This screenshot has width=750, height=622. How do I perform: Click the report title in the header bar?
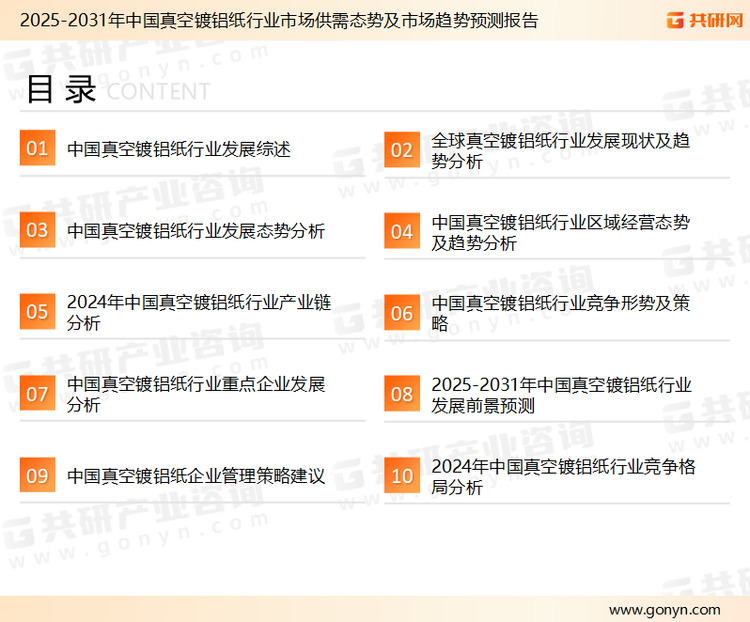(x=279, y=21)
